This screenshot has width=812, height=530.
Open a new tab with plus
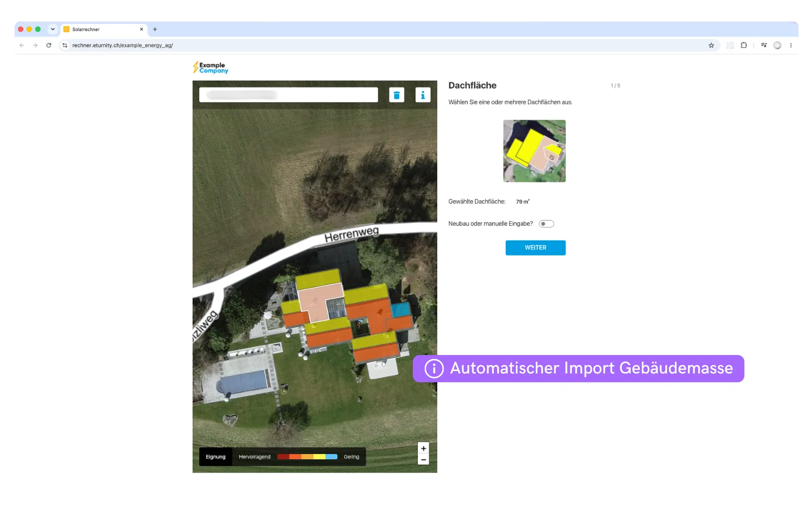pyautogui.click(x=155, y=29)
